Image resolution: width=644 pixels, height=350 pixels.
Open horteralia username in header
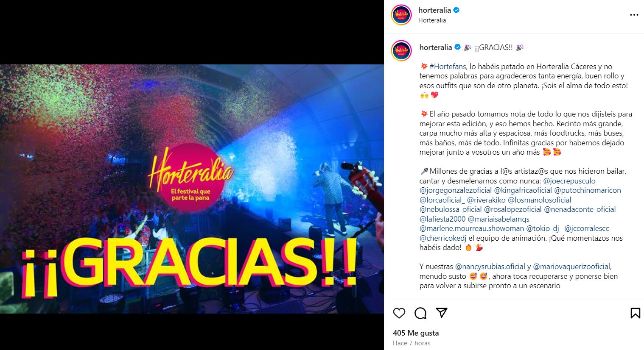[x=434, y=10]
